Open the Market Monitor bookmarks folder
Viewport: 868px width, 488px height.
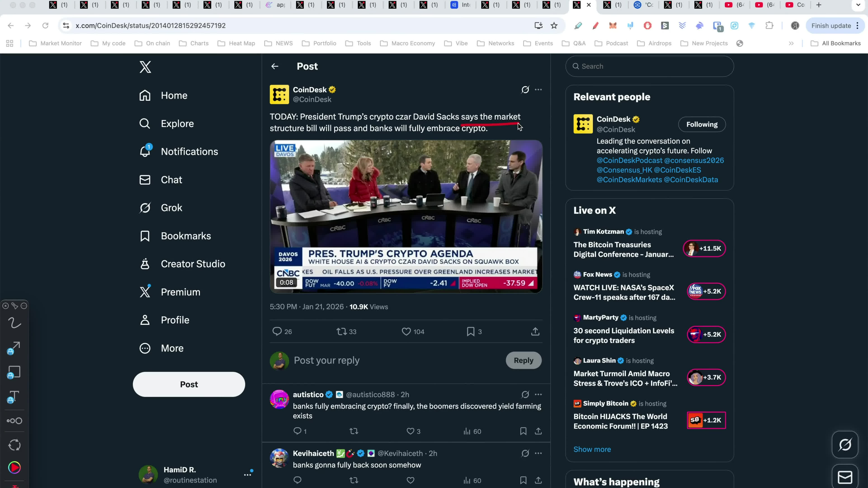(x=55, y=43)
